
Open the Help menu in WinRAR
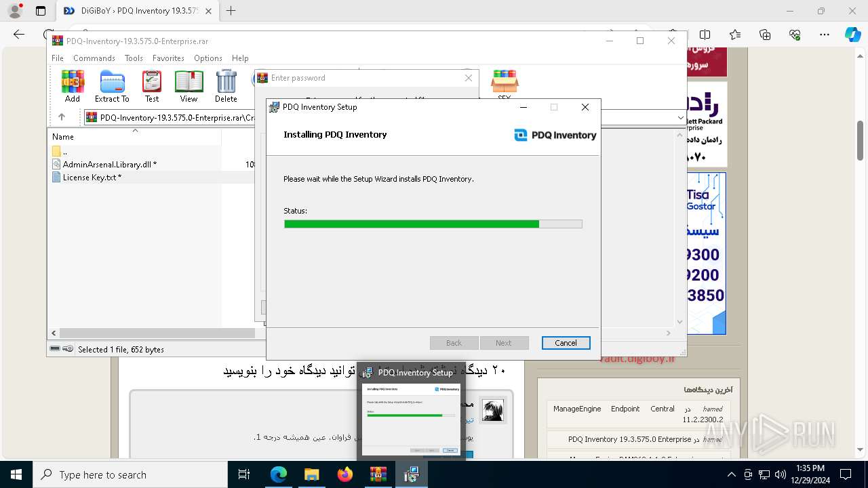coord(240,58)
